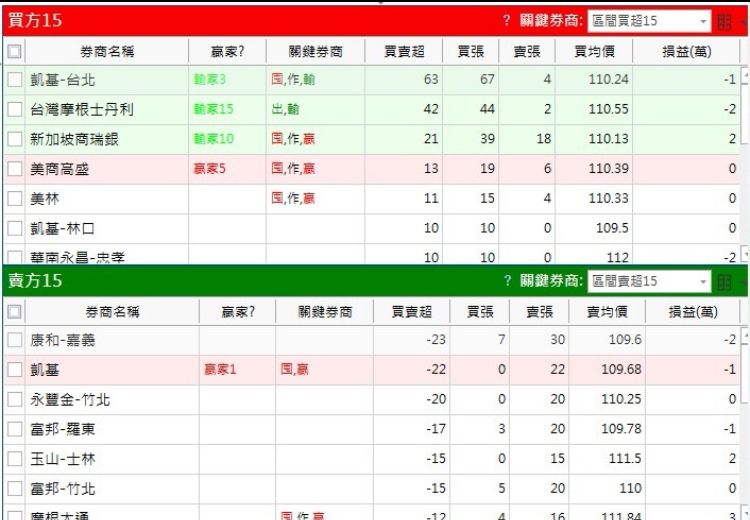
Task: Click buy average price 110.24
Action: (x=608, y=79)
